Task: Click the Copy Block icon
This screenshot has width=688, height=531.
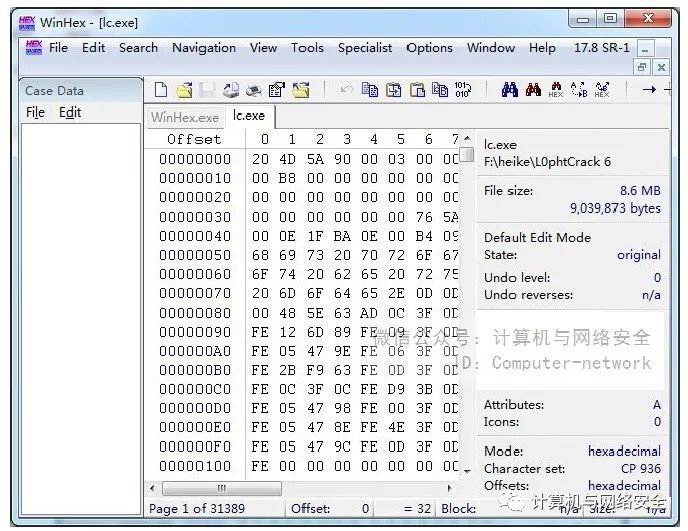Action: pyautogui.click(x=370, y=90)
